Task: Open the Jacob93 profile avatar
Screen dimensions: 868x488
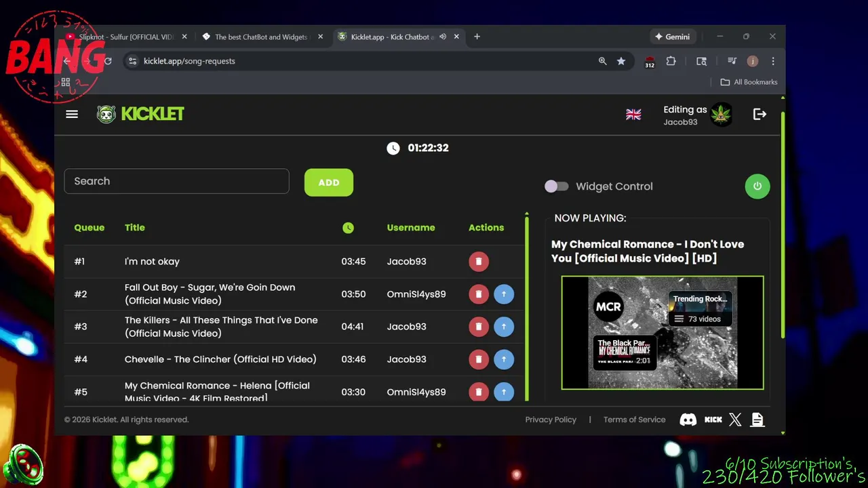Action: coord(721,115)
